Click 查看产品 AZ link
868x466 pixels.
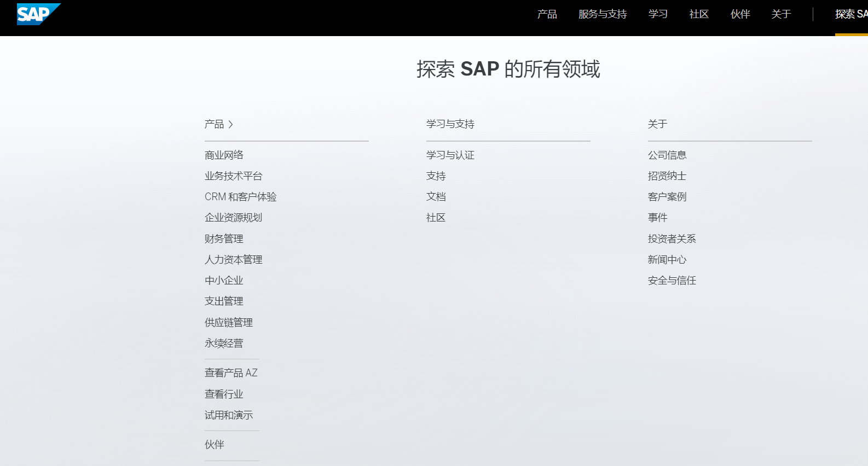(x=231, y=373)
